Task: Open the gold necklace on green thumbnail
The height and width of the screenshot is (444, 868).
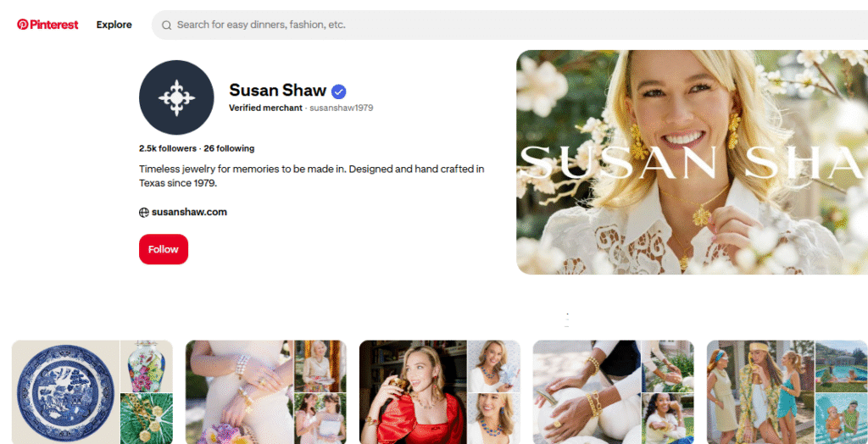Action: (147, 419)
